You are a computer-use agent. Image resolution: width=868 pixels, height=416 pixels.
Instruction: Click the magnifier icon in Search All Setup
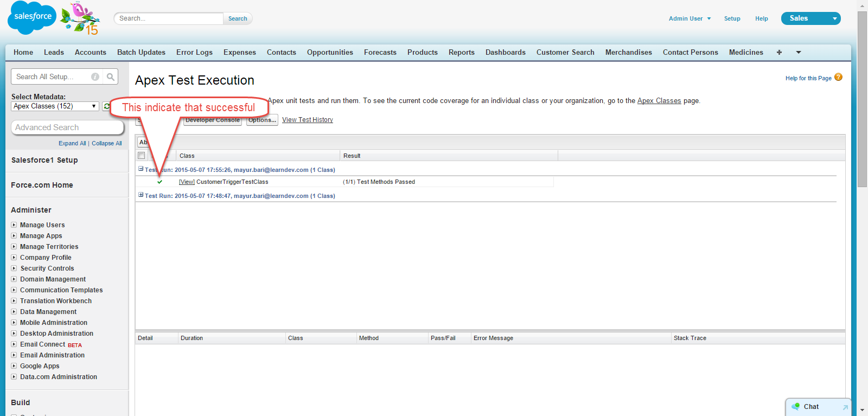[111, 76]
